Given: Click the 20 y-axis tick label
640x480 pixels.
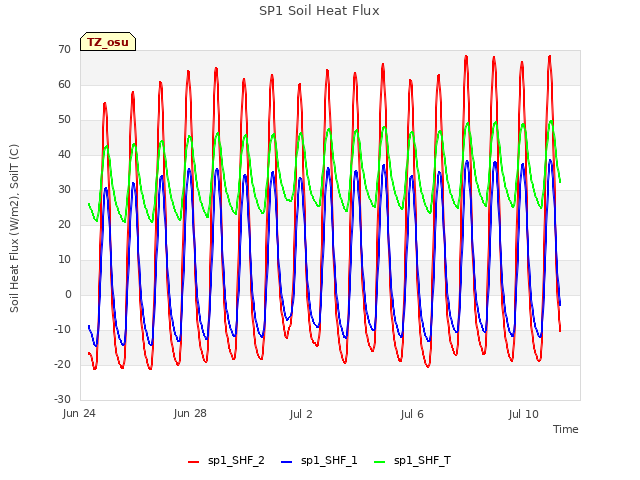Looking at the screenshot, I should click(x=64, y=224).
